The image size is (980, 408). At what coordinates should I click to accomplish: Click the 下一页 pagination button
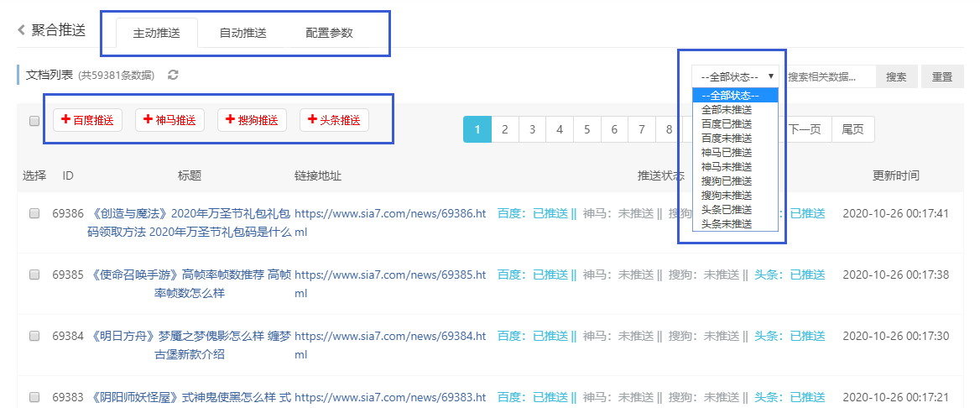click(805, 129)
